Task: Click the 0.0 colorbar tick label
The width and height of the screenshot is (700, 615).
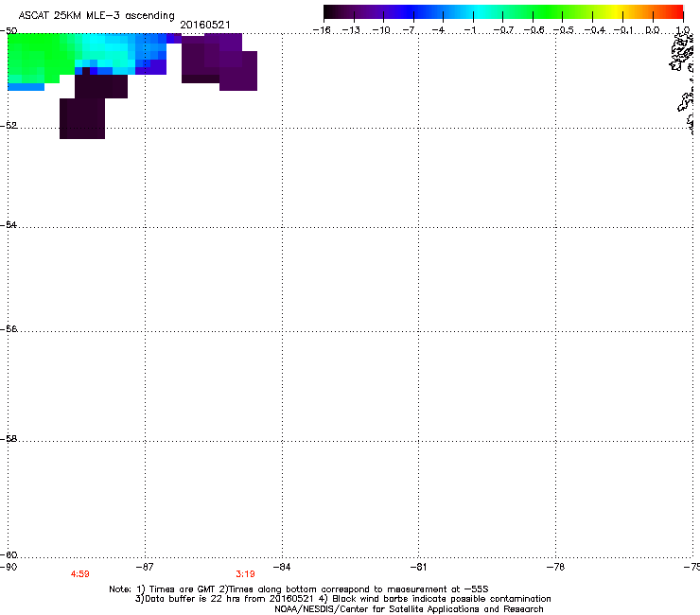Action: pyautogui.click(x=653, y=30)
